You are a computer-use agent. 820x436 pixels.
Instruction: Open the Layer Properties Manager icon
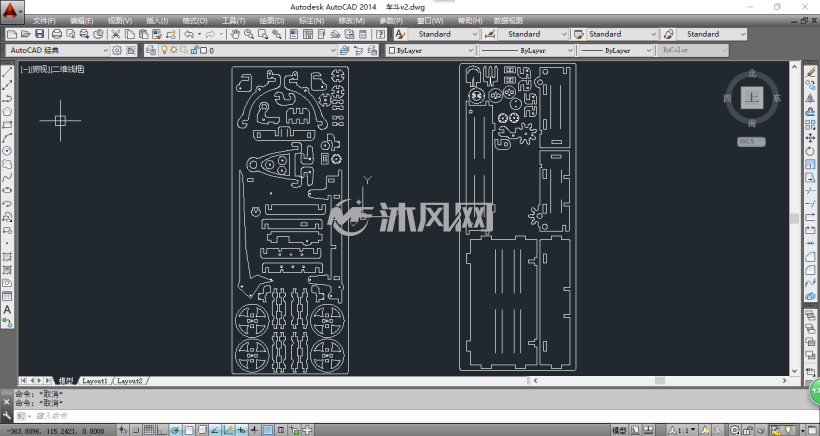[x=151, y=50]
